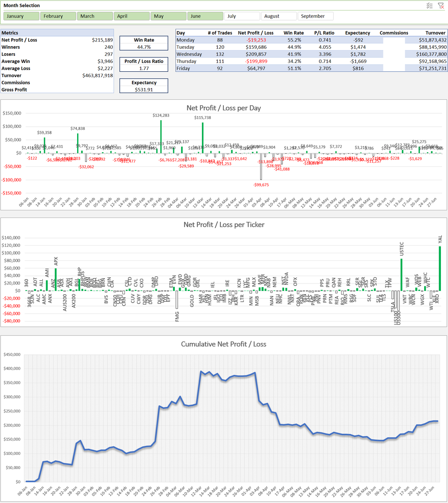
Task: Deselect March in the month slicer
Action: pyautogui.click(x=95, y=16)
